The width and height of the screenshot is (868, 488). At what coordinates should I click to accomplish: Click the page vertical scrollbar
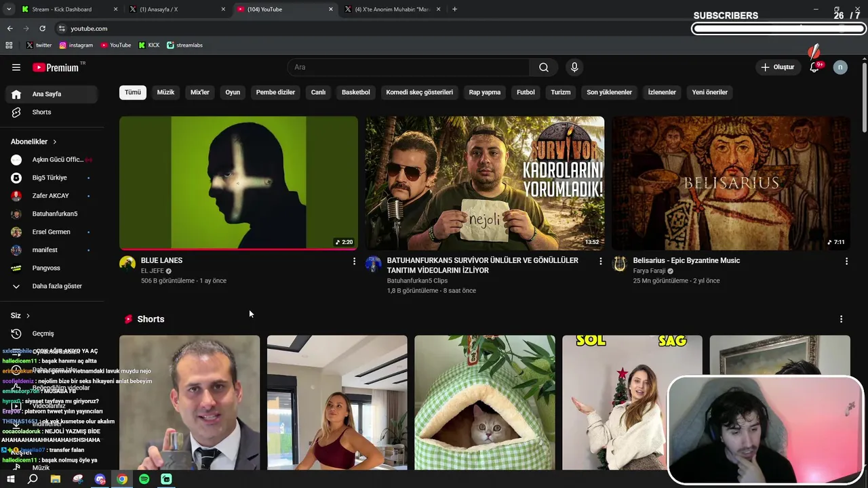pyautogui.click(x=865, y=98)
